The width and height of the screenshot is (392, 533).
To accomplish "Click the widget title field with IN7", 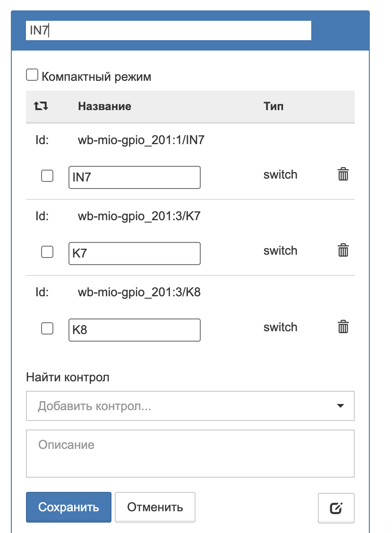I will [x=168, y=31].
